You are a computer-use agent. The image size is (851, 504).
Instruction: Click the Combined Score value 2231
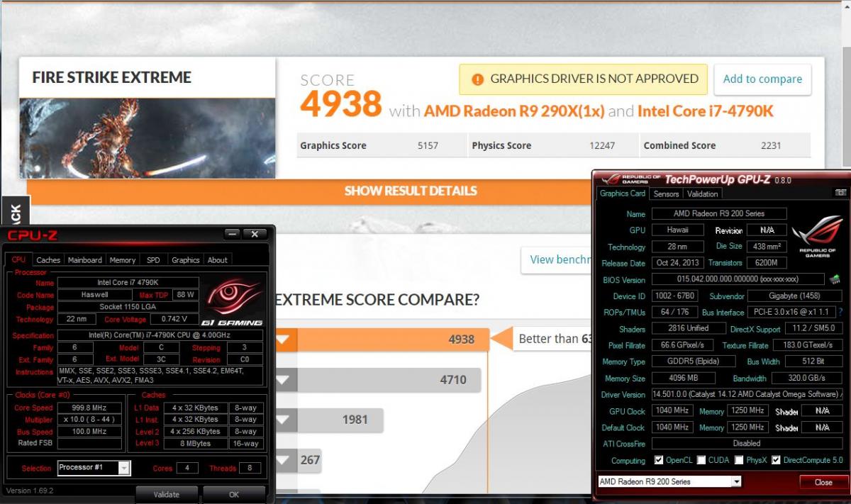pyautogui.click(x=771, y=145)
